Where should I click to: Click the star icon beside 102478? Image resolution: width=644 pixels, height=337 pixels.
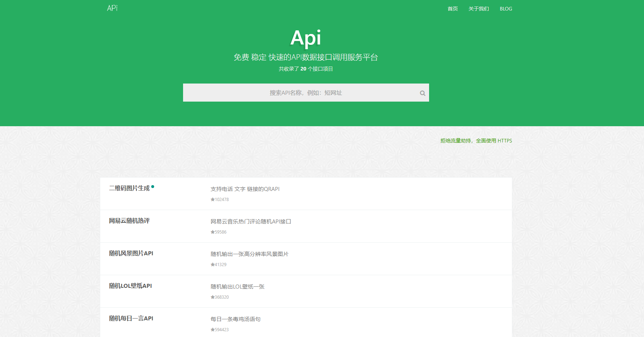(213, 200)
